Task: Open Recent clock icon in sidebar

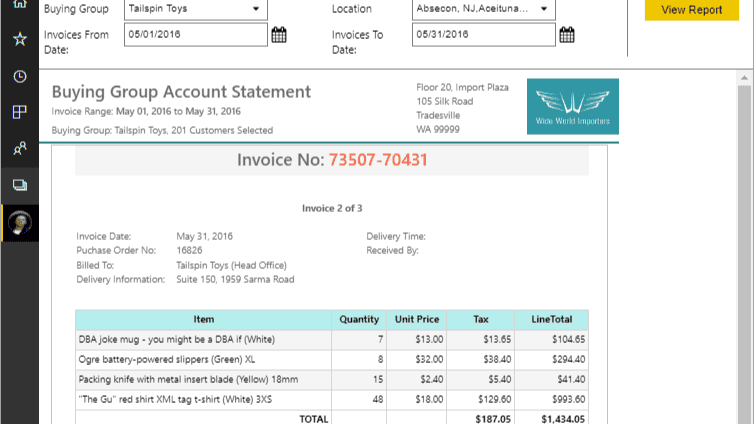Action: coord(19,76)
